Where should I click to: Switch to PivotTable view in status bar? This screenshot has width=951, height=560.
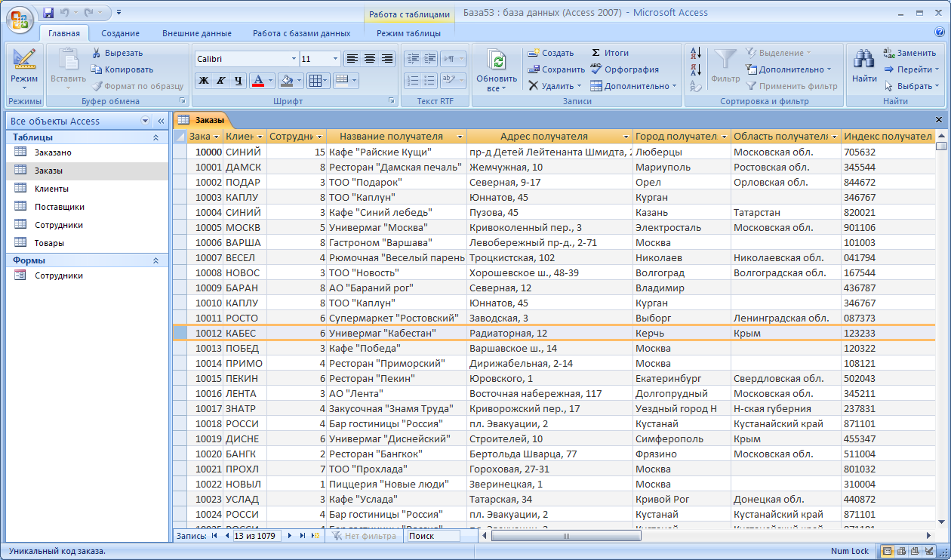[900, 551]
